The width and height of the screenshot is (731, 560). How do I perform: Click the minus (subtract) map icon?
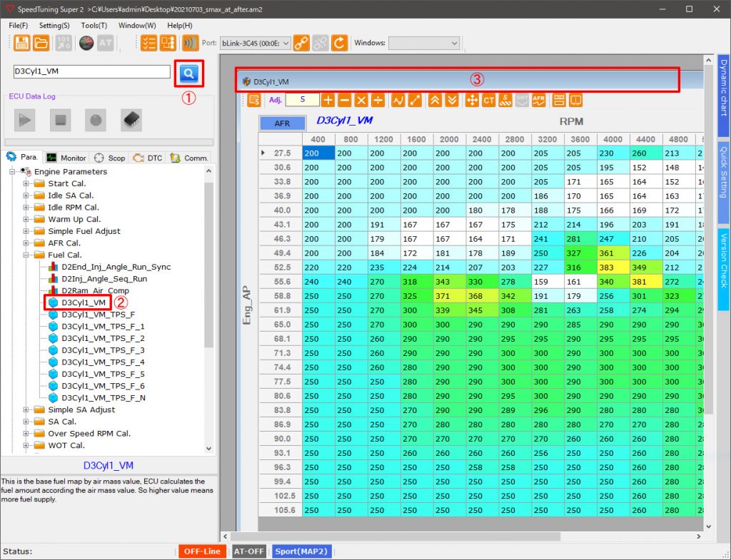[345, 100]
